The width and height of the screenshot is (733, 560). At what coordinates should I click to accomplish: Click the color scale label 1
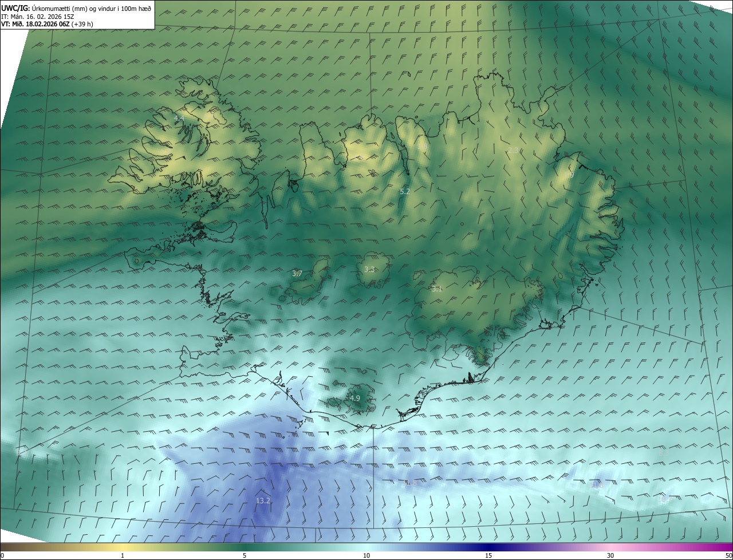click(123, 555)
